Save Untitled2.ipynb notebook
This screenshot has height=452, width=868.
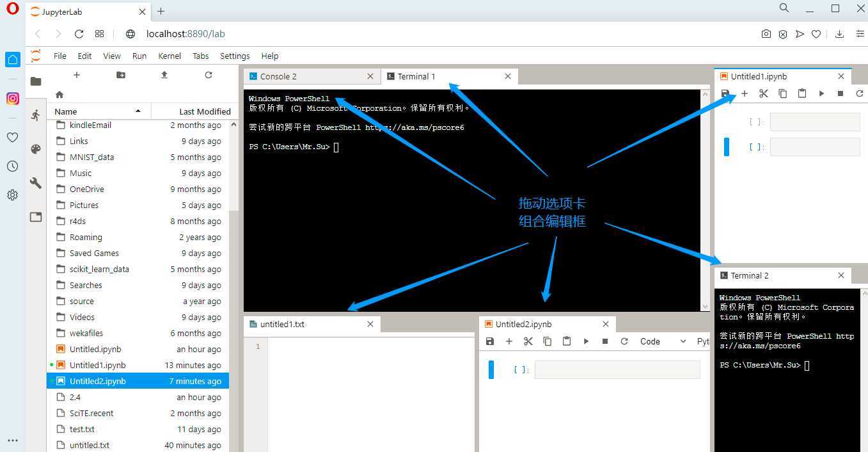(x=490, y=341)
